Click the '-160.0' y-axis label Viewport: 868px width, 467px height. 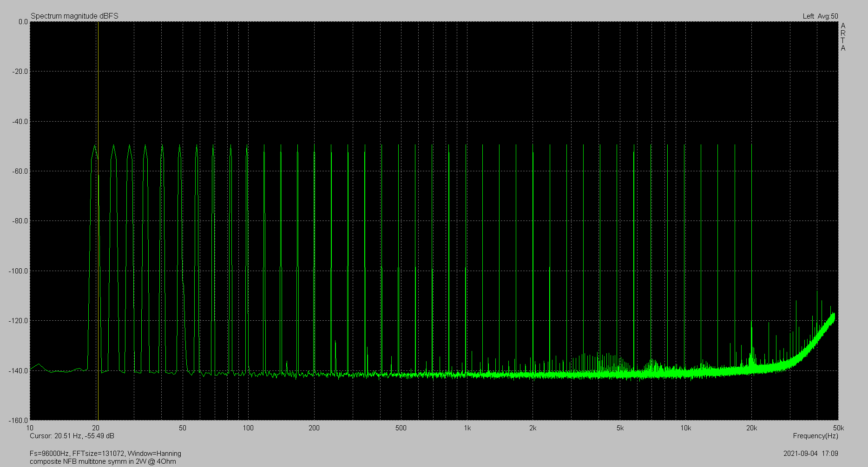(19, 421)
